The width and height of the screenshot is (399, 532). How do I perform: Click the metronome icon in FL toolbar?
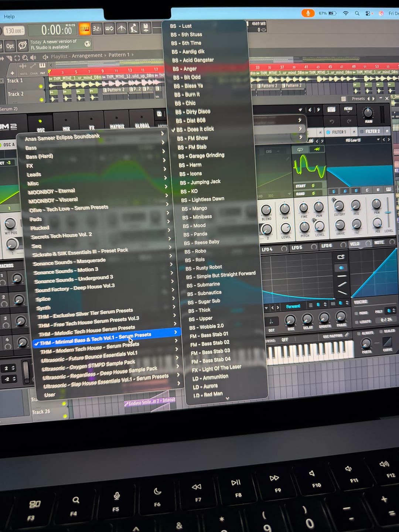coord(121,28)
